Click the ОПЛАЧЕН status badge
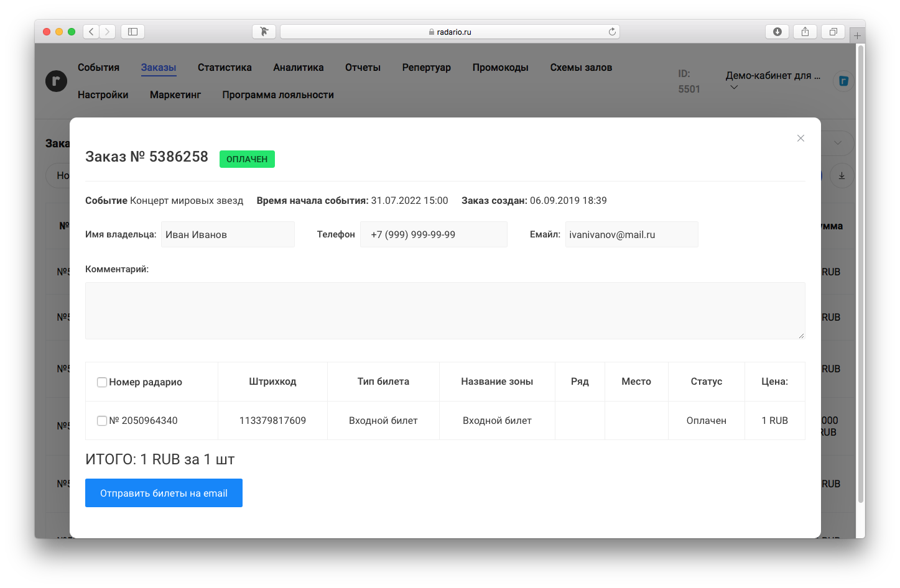This screenshot has height=588, width=900. pos(247,159)
